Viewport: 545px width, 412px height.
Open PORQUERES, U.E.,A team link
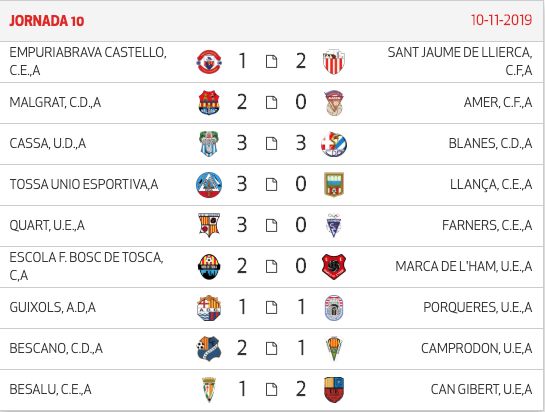478,308
